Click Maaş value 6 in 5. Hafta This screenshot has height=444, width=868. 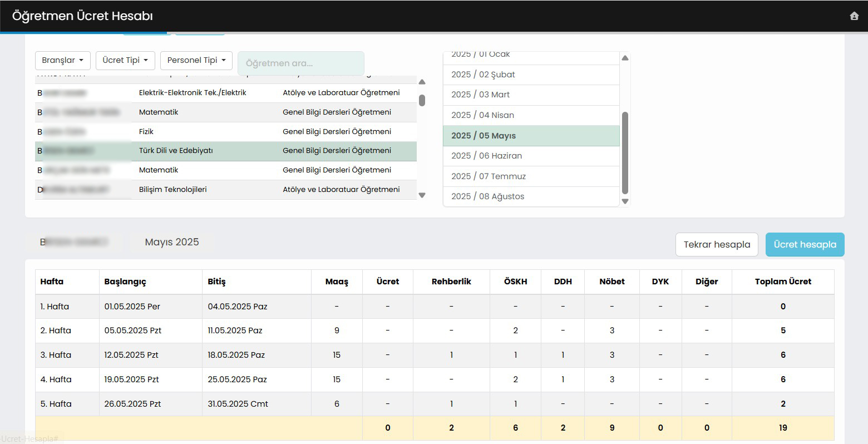pyautogui.click(x=337, y=404)
